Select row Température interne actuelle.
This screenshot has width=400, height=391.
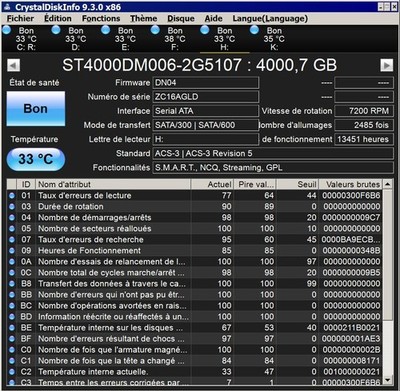tap(195, 372)
